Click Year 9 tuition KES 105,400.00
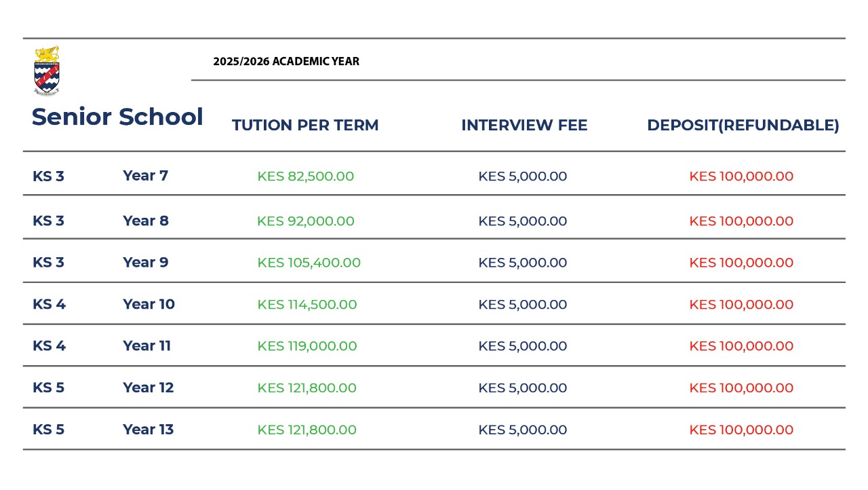The height and width of the screenshot is (490, 868). tap(309, 263)
